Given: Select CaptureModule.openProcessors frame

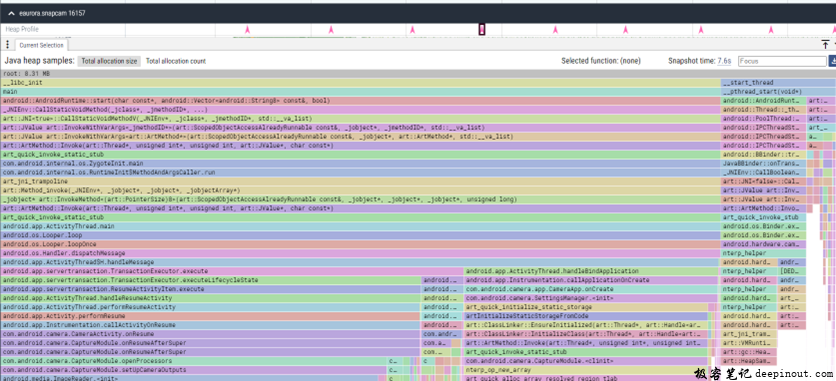Looking at the screenshot, I should [x=194, y=361].
